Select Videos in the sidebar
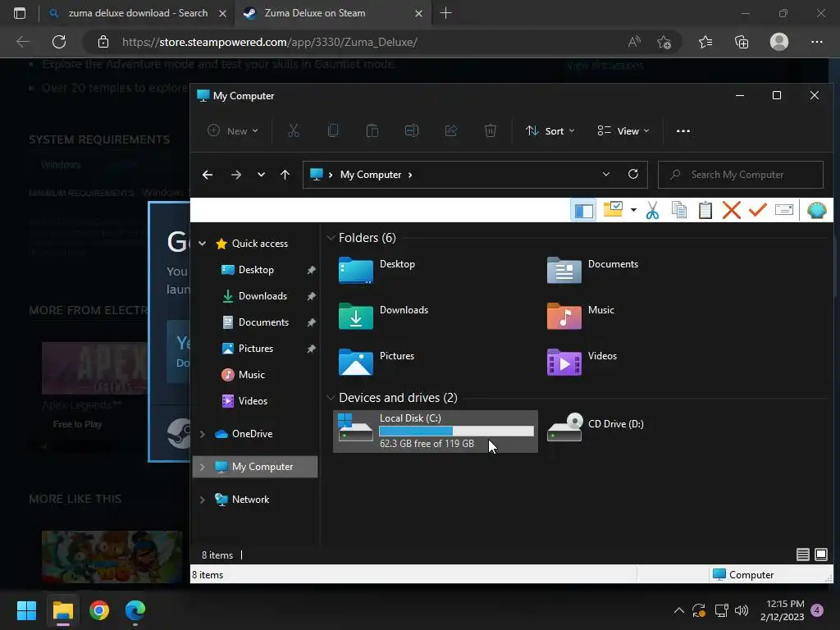The image size is (840, 630). pyautogui.click(x=252, y=400)
